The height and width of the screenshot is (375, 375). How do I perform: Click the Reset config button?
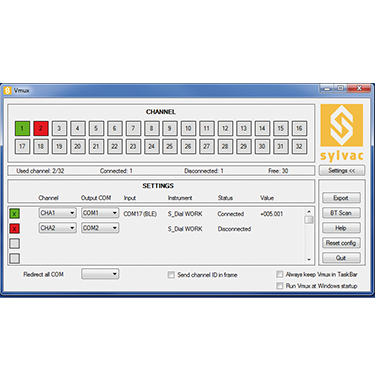click(341, 243)
